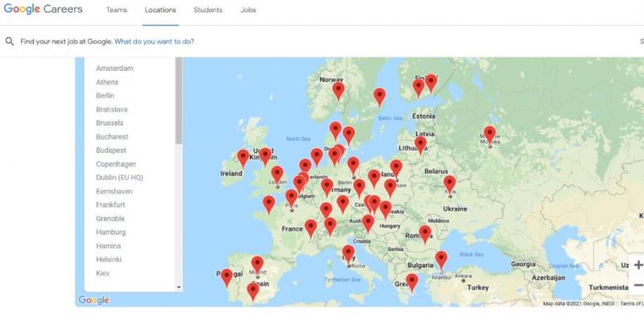This screenshot has height=322, width=644.
Task: Zoom out with the map minus button
Action: point(638,285)
